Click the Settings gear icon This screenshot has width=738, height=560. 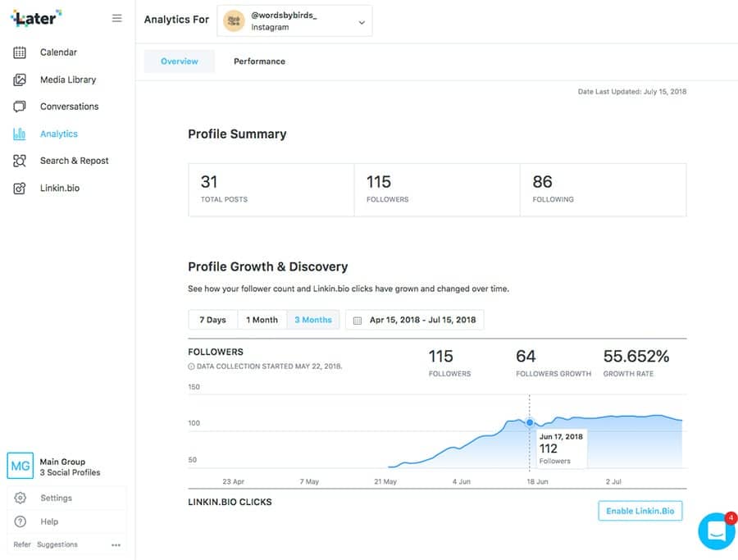pyautogui.click(x=20, y=498)
